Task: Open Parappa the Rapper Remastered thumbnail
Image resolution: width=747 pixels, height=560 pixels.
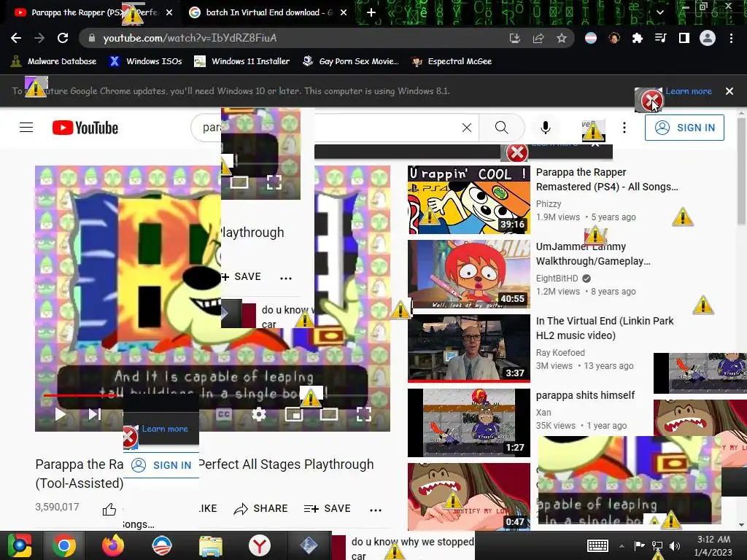Action: (469, 200)
